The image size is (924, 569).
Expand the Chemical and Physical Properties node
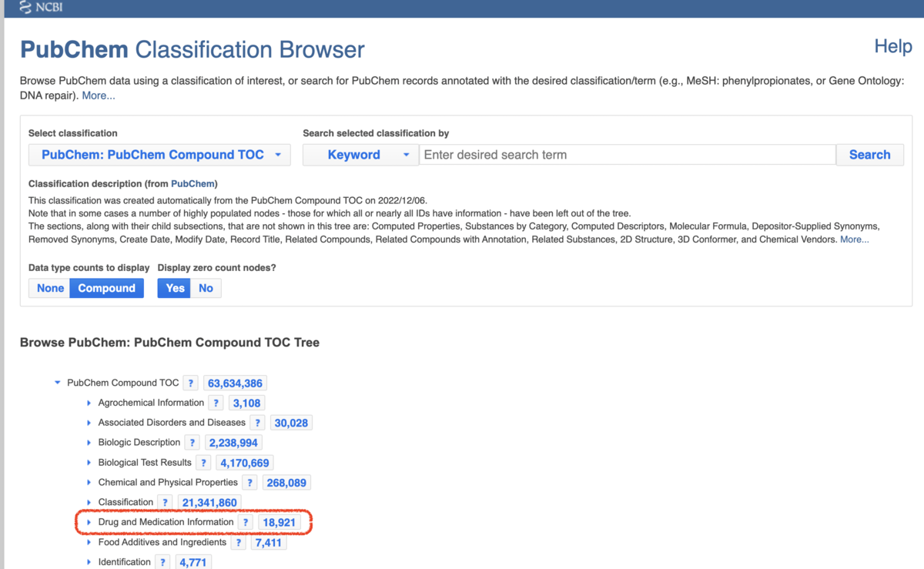(89, 483)
